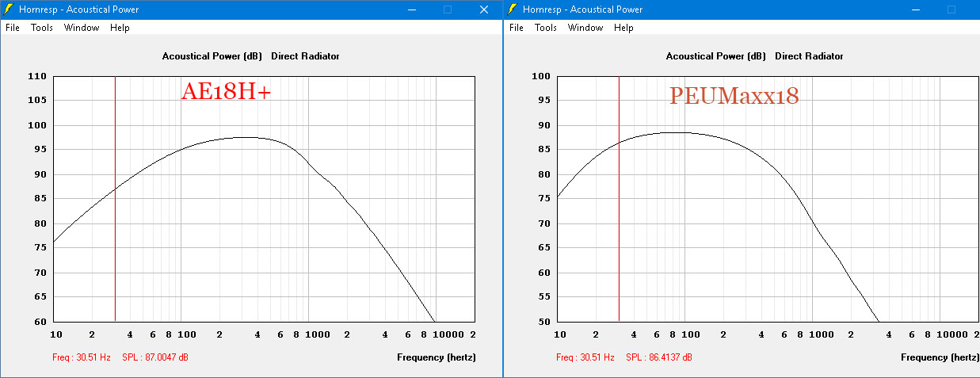Click the vertical frequency cursor in left chart

115,198
